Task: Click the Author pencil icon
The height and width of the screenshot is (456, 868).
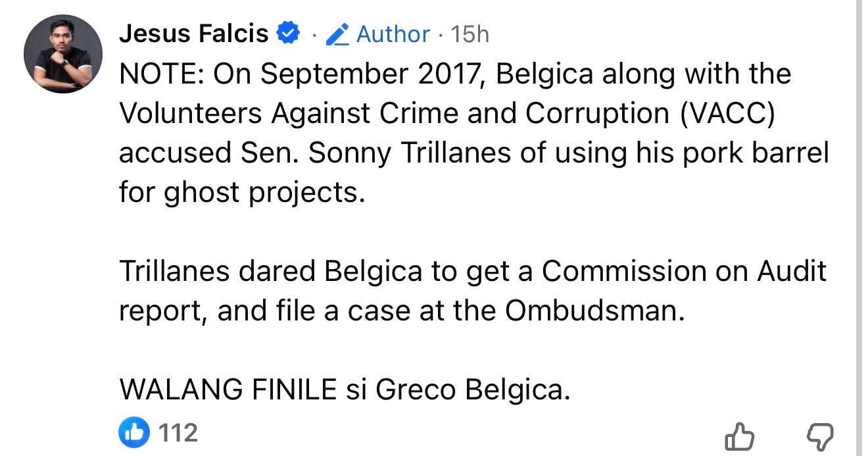Action: (337, 34)
